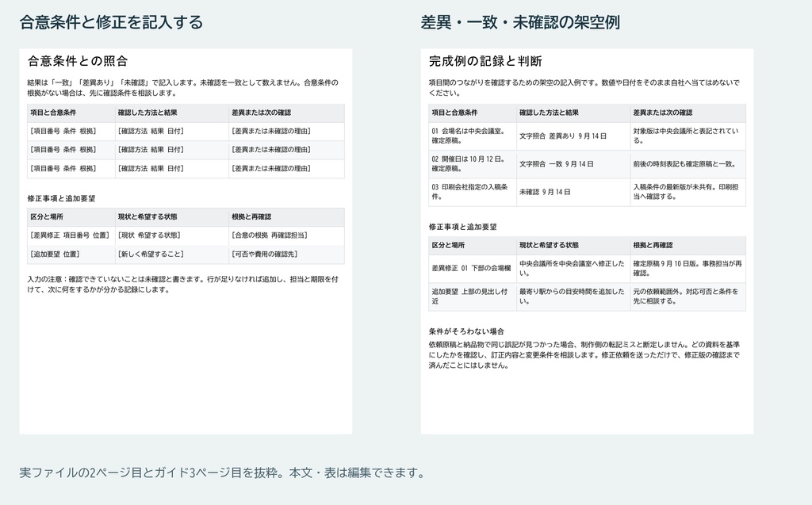Screen dimensions: 812x505
Task: Click the cell 対象版は中央会議所と表記されている。
Action: pyautogui.click(x=688, y=136)
